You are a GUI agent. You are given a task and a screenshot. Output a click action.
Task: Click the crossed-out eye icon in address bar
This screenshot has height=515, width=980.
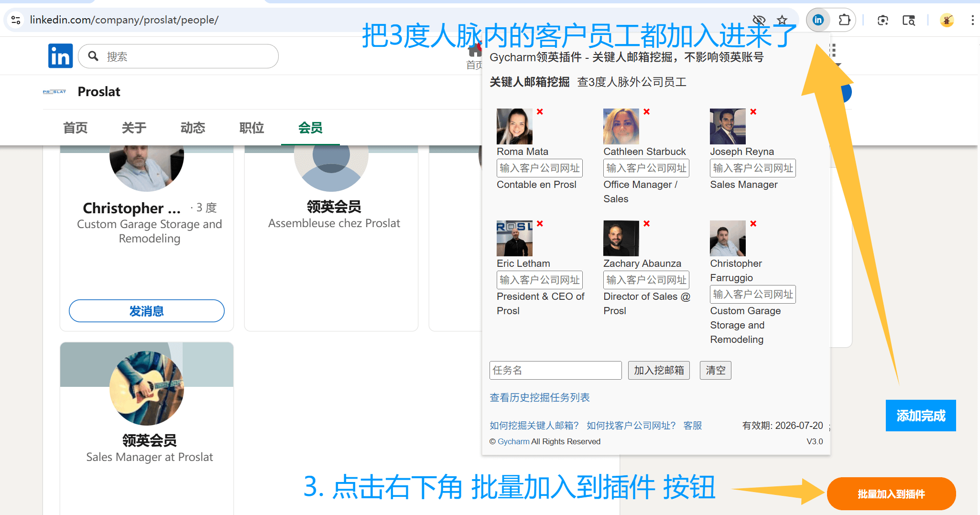759,20
